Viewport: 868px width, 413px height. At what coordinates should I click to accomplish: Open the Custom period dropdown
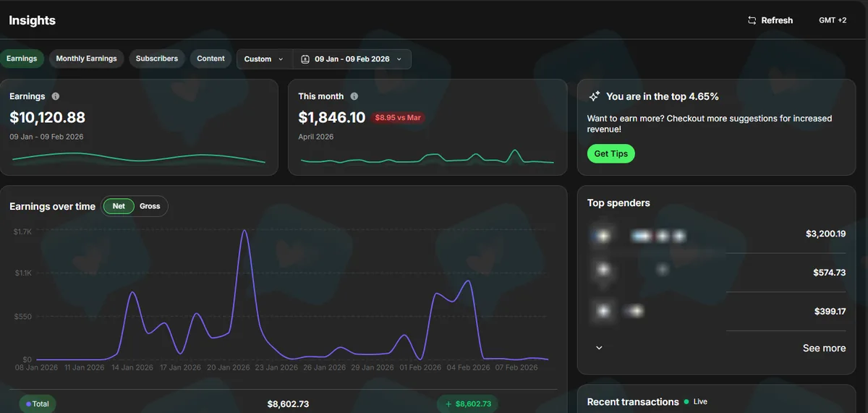point(264,59)
